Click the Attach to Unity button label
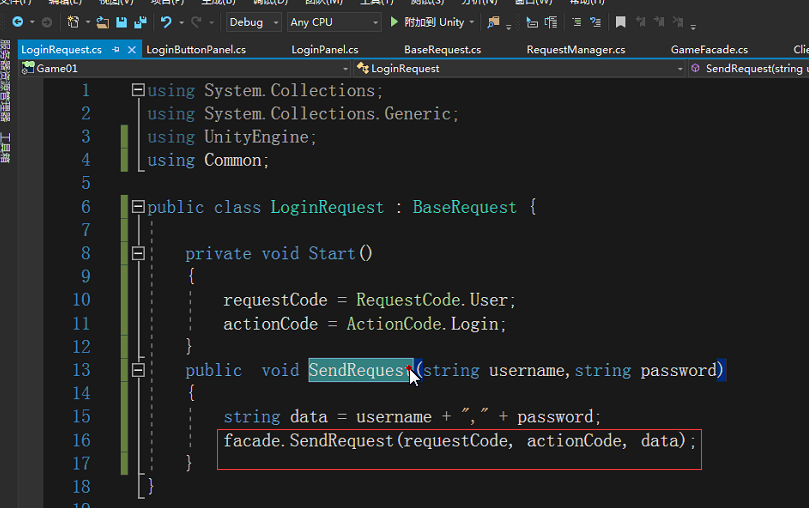 tap(434, 22)
